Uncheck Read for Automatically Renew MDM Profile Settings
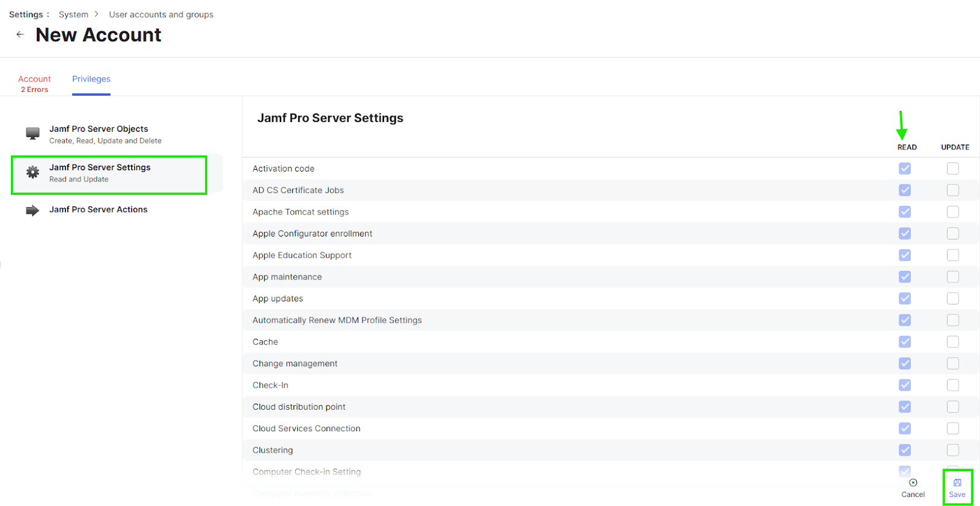Image resolution: width=980 pixels, height=506 pixels. pyautogui.click(x=905, y=320)
